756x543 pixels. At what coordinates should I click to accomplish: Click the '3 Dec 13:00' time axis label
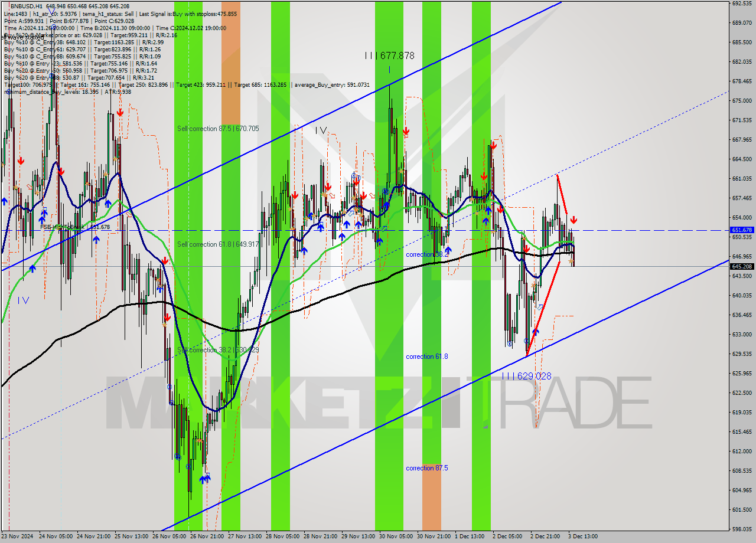[583, 537]
